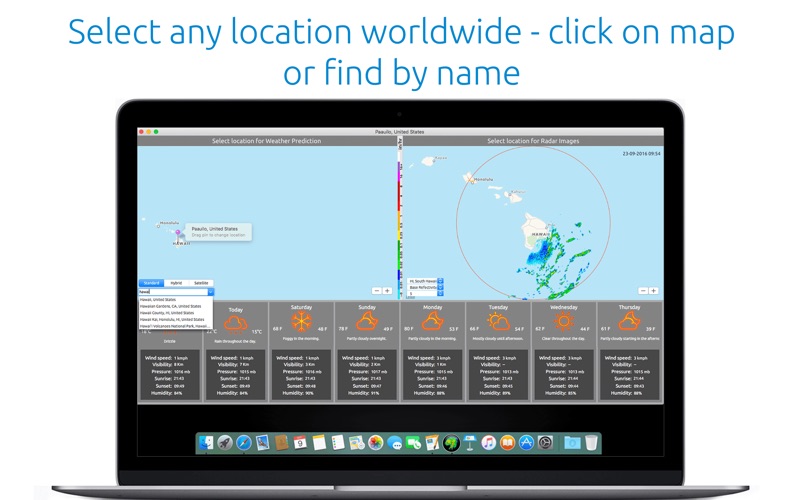Select 'Hawaii County, HI, United States' suggestion
The width and height of the screenshot is (800, 500).
point(176,313)
